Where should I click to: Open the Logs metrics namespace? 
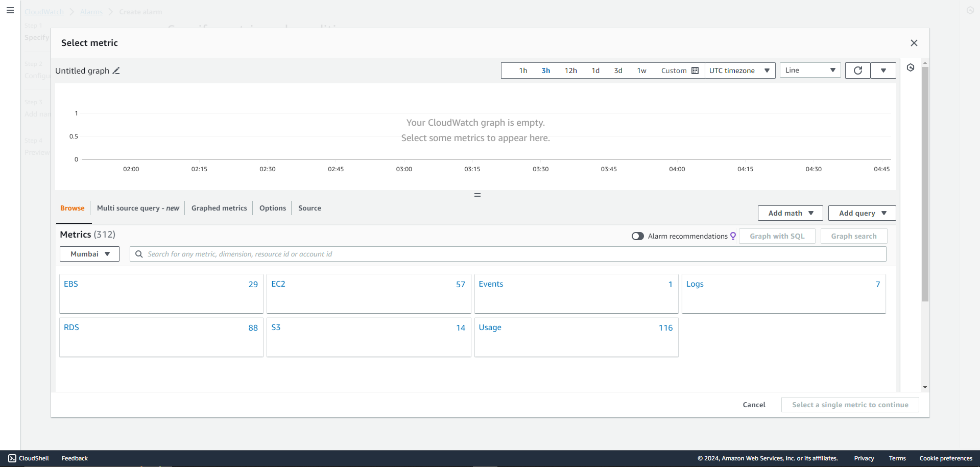click(x=784, y=294)
